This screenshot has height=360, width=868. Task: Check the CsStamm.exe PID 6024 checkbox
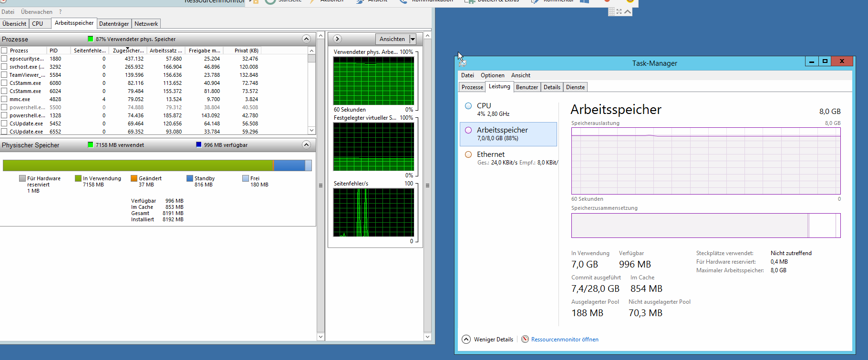click(x=4, y=91)
